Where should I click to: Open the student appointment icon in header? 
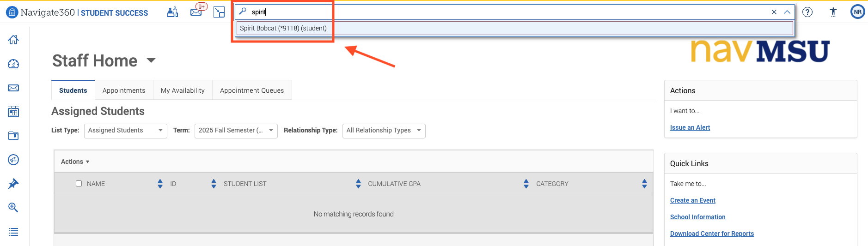(173, 12)
